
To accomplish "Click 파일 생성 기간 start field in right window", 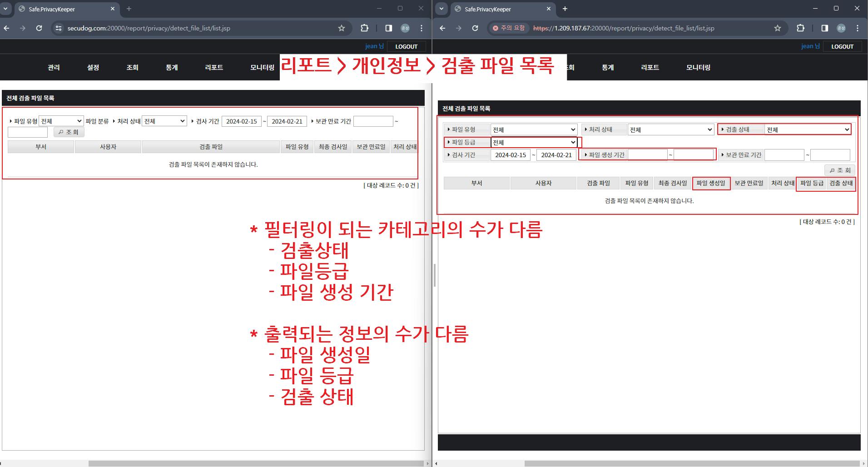I will [x=648, y=155].
